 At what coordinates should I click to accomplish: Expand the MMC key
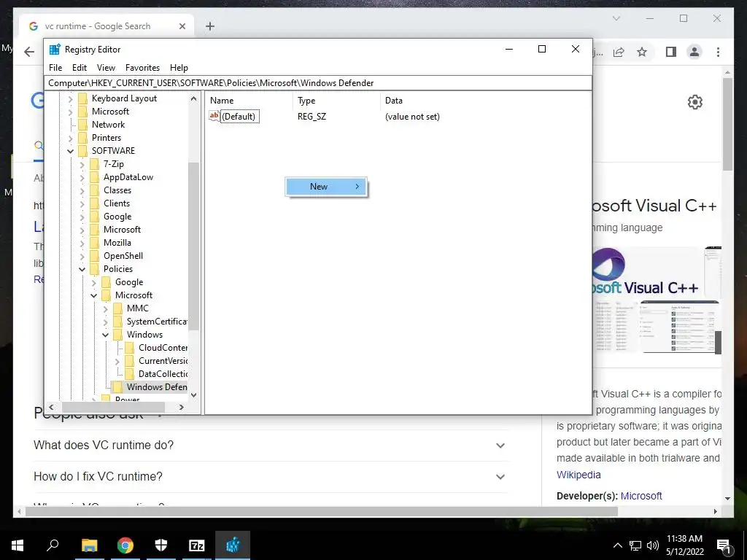tap(105, 308)
